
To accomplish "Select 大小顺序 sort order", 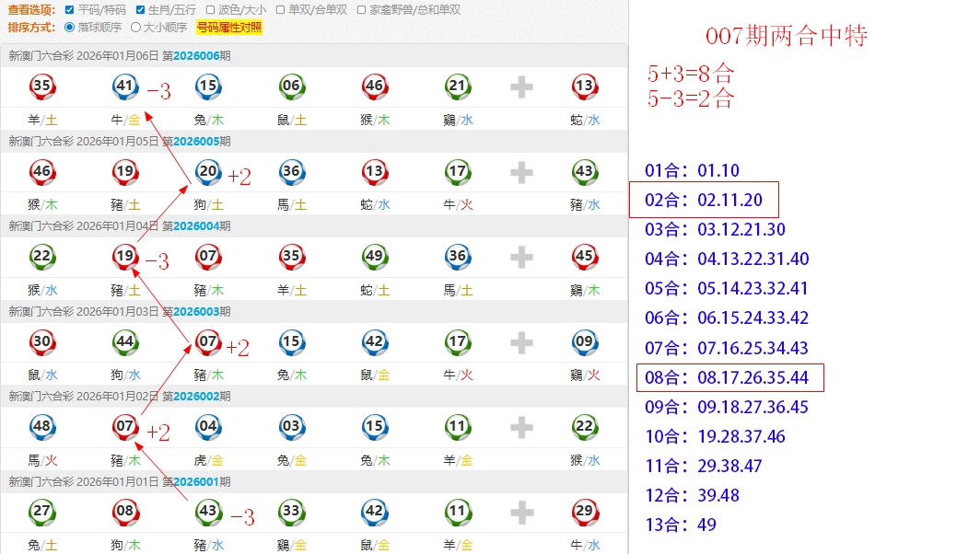I will click(135, 28).
